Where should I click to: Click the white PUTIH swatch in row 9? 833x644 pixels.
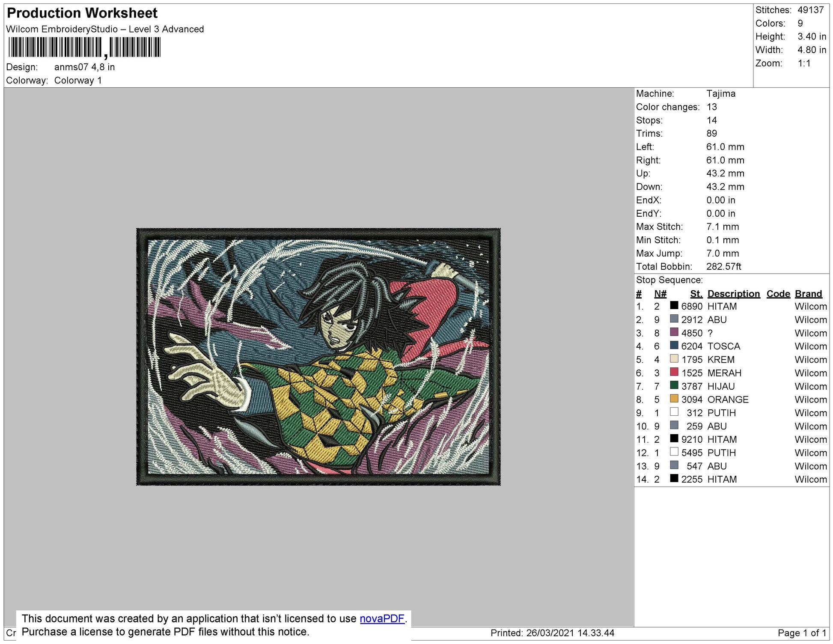(674, 412)
